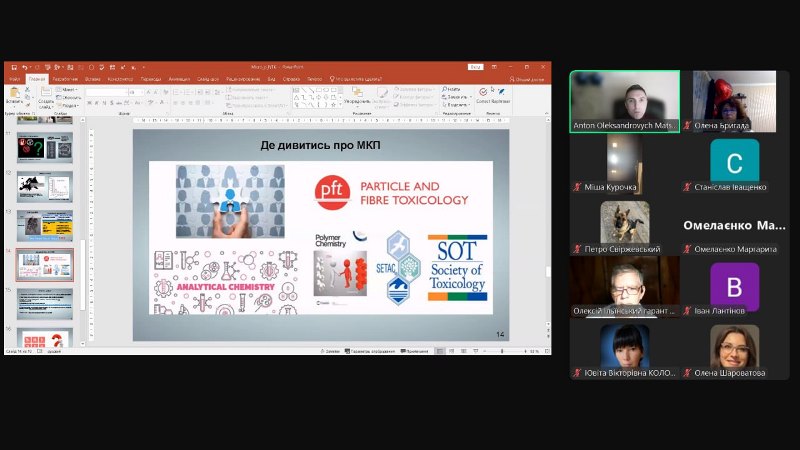Click the zoom in plus button
800x450 pixels.
click(x=525, y=351)
